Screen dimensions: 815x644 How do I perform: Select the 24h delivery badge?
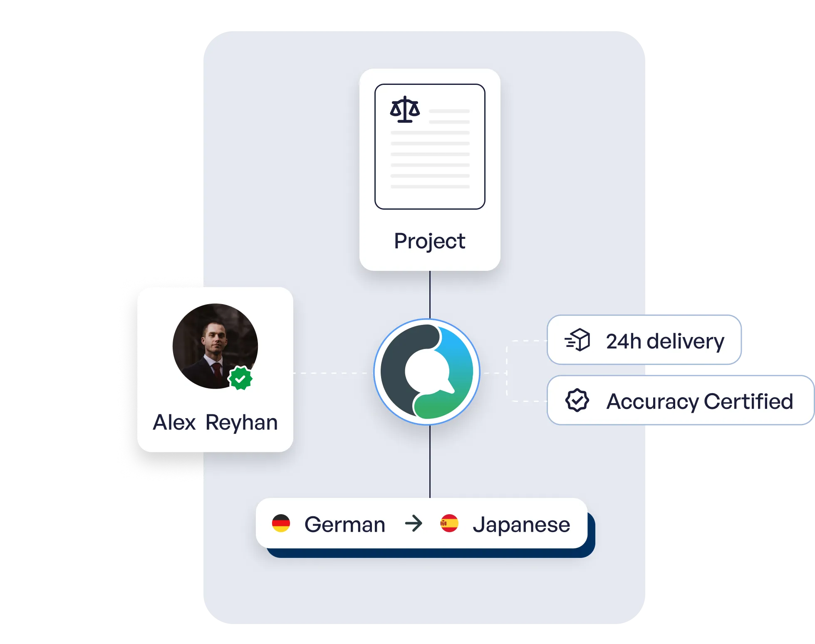[x=644, y=340]
